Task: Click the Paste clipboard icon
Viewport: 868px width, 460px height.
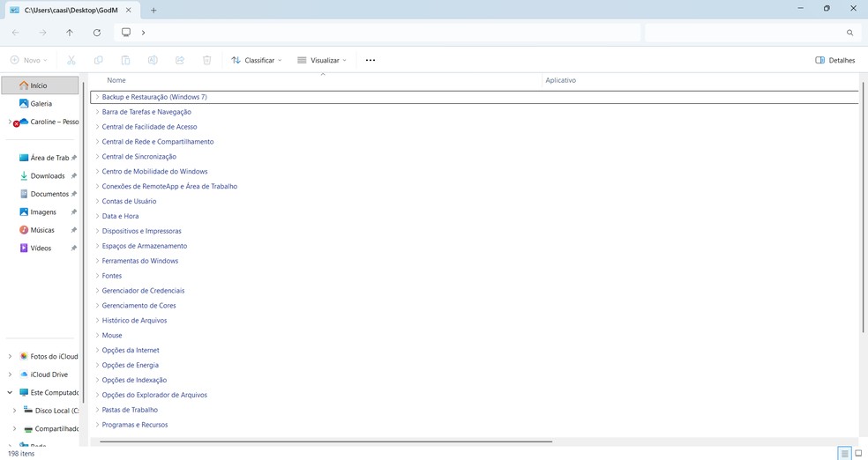Action: pyautogui.click(x=125, y=60)
